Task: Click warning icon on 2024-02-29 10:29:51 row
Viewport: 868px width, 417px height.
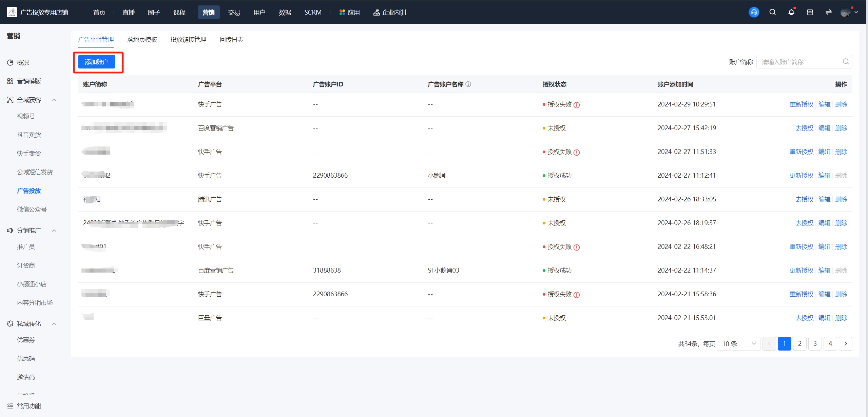Action: [x=577, y=105]
